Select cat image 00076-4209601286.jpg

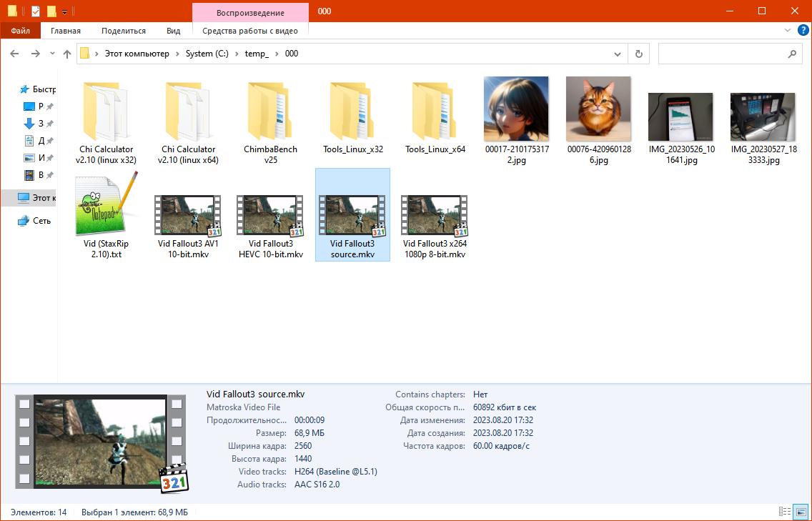click(x=599, y=121)
